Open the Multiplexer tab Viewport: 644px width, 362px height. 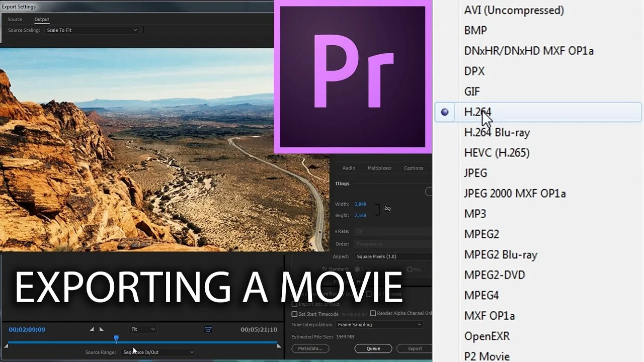click(379, 168)
